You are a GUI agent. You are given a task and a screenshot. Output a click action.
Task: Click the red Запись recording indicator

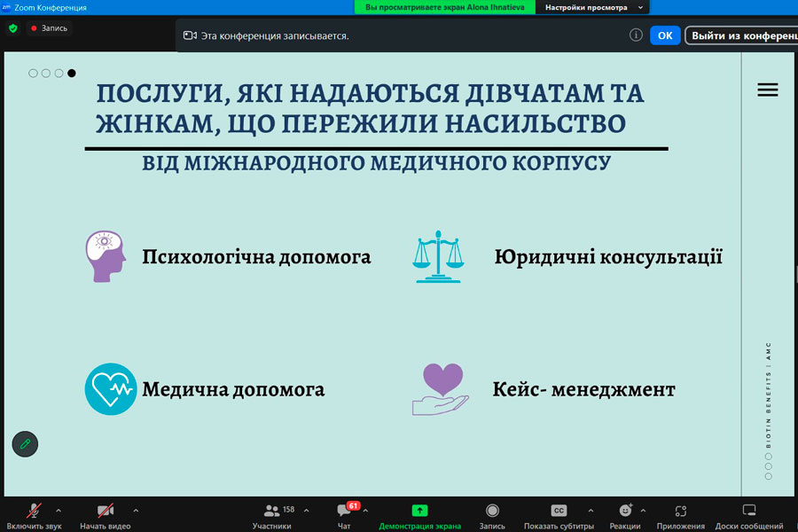click(x=49, y=28)
